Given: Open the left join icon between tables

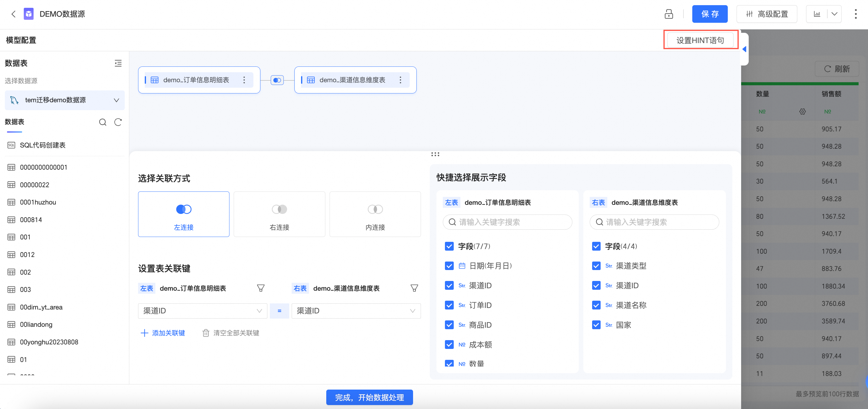Looking at the screenshot, I should 277,80.
